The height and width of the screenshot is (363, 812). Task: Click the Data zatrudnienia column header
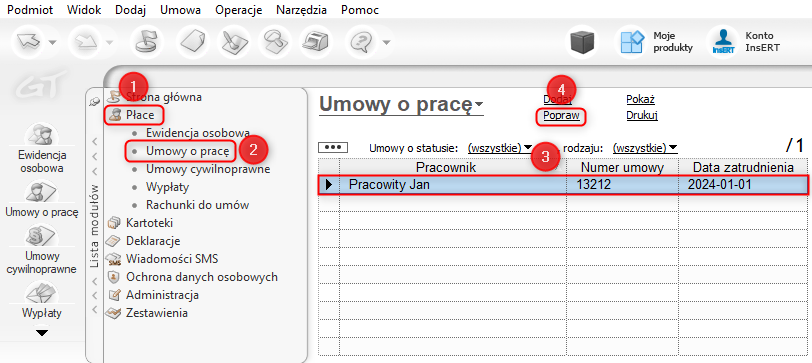(x=743, y=167)
